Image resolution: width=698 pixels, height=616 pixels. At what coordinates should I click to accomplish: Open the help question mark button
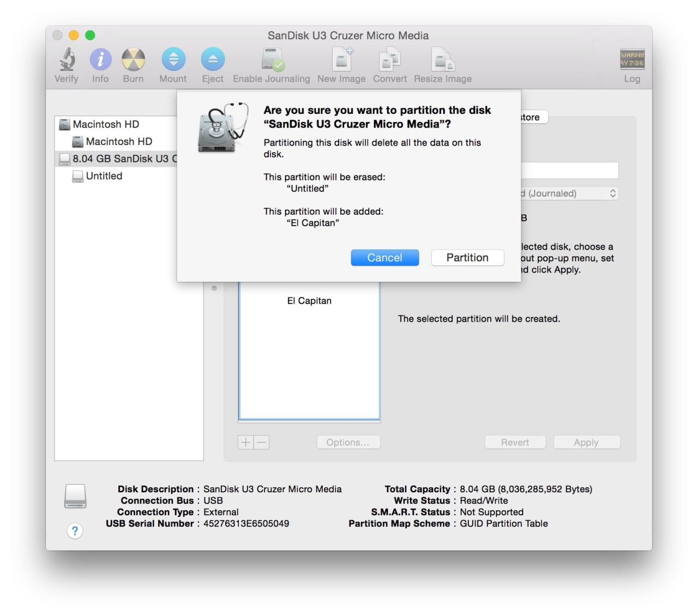coord(75,530)
